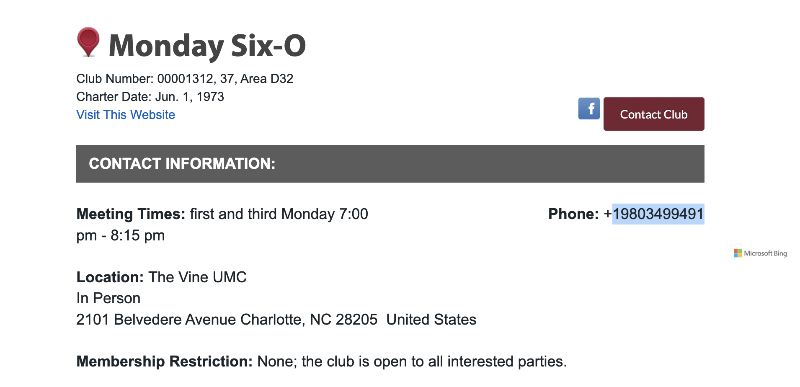
Task: Click the In Person text
Action: tap(108, 298)
